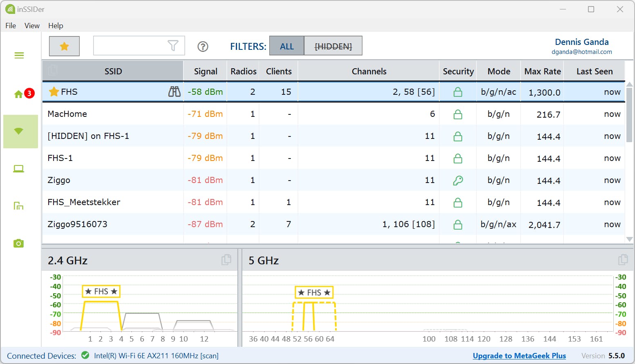Image resolution: width=635 pixels, height=364 pixels.
Task: Copy the 5 GHz chart
Action: [623, 260]
